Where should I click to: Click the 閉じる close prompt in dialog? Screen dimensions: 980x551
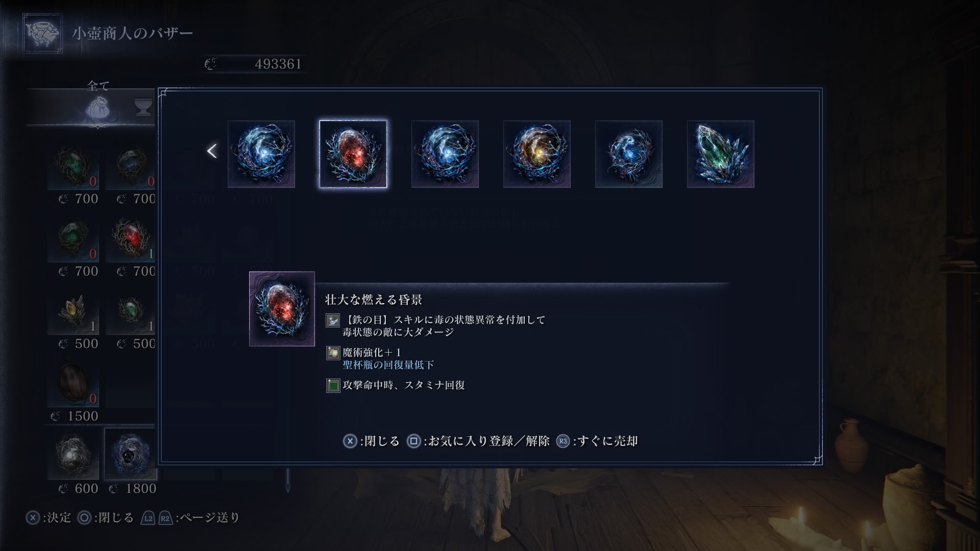[371, 441]
